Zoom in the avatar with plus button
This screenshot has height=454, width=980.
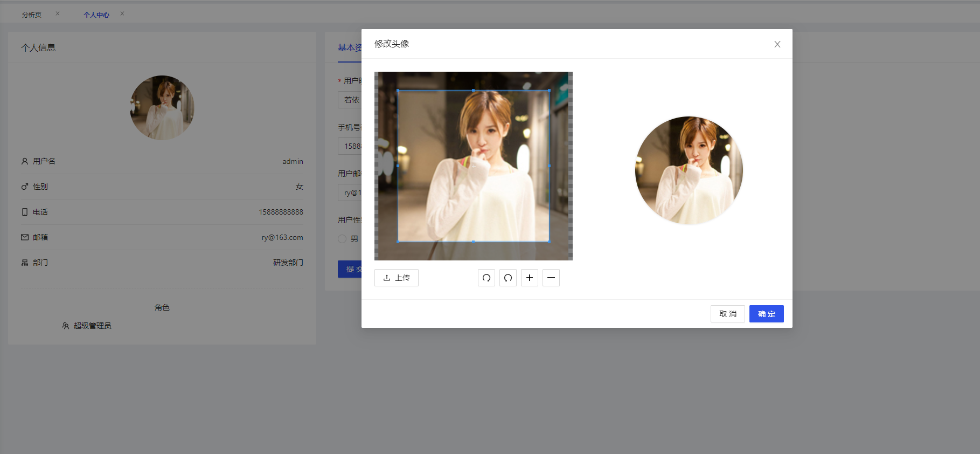[530, 278]
